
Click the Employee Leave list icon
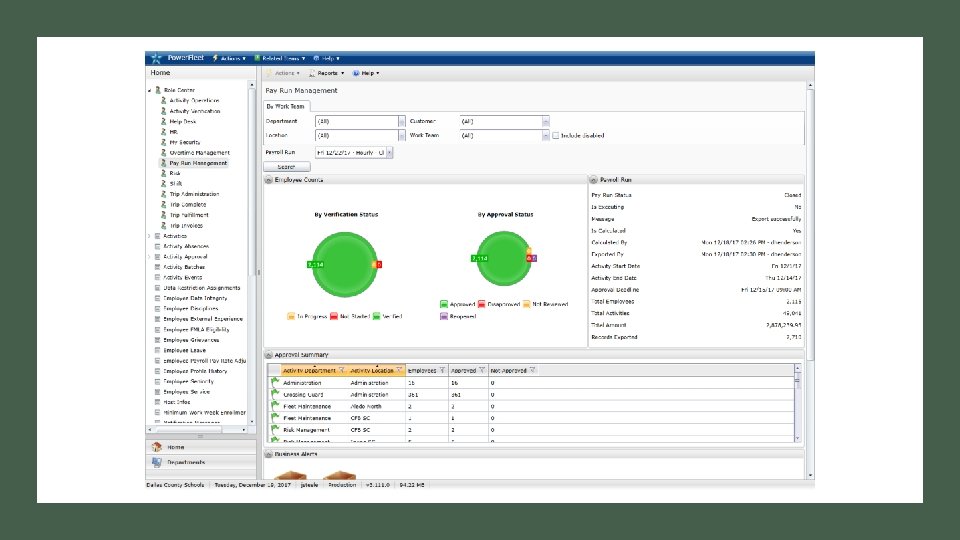157,350
